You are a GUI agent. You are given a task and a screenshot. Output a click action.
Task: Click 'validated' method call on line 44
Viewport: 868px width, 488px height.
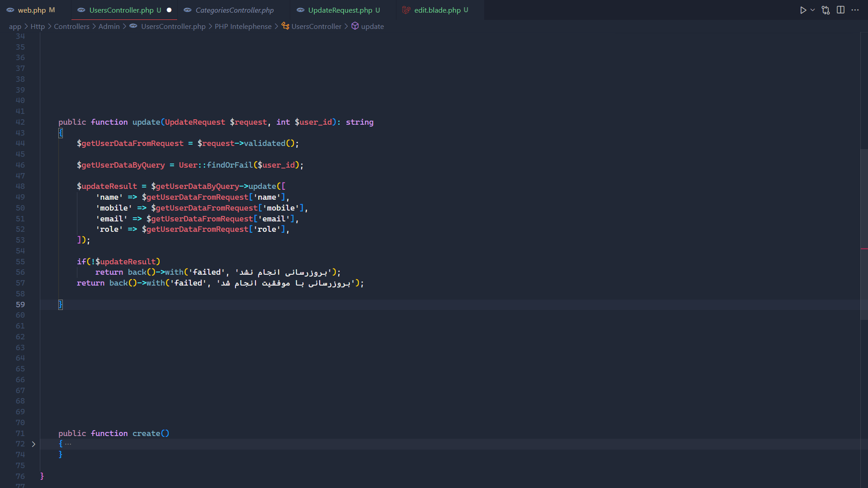coord(264,143)
